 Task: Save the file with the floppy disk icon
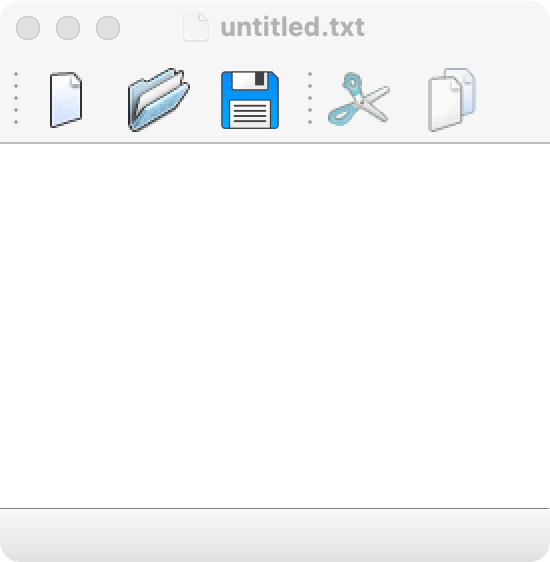coord(250,100)
